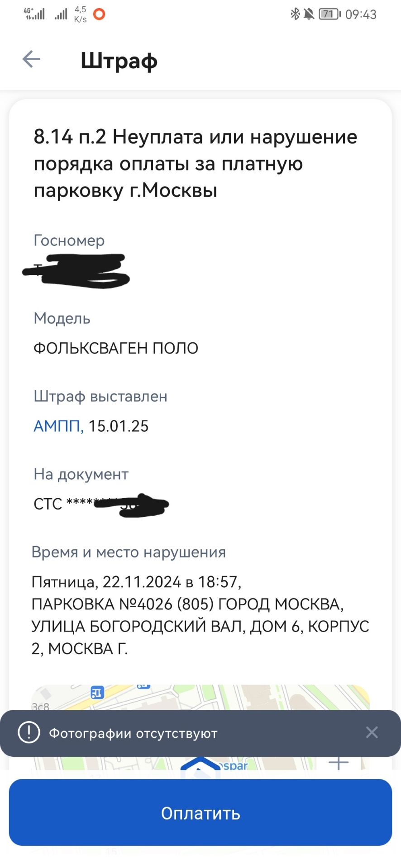Tap the Bluetooth status icon
The width and height of the screenshot is (401, 868).
[x=295, y=14]
